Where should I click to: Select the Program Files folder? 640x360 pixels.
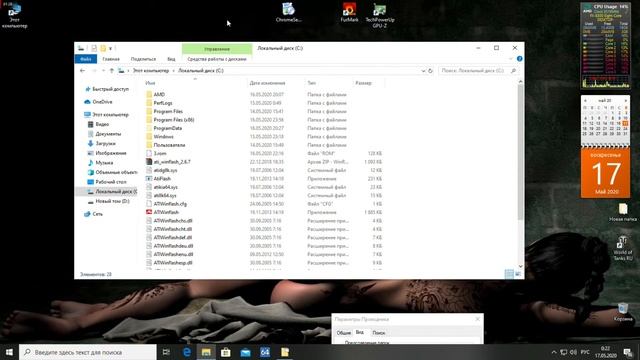[x=168, y=111]
